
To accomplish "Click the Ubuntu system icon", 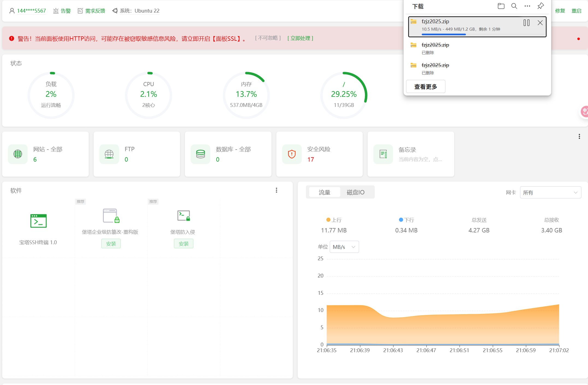I will 115,11.
